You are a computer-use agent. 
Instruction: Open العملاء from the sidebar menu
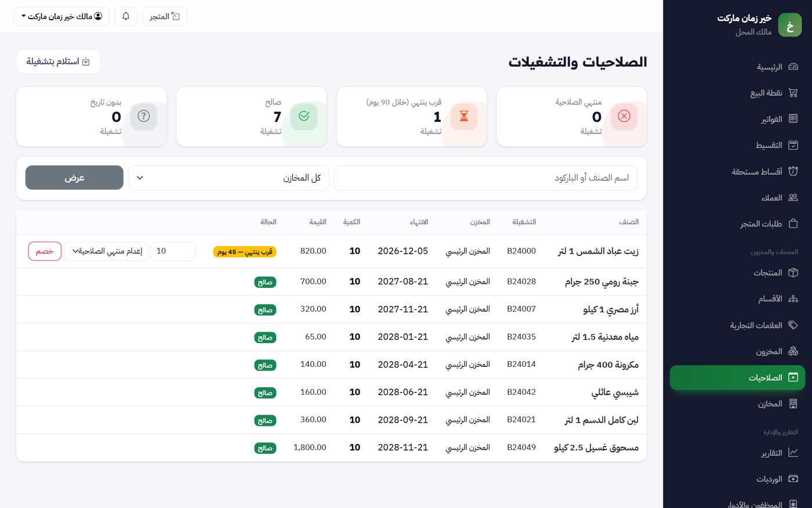click(x=737, y=197)
